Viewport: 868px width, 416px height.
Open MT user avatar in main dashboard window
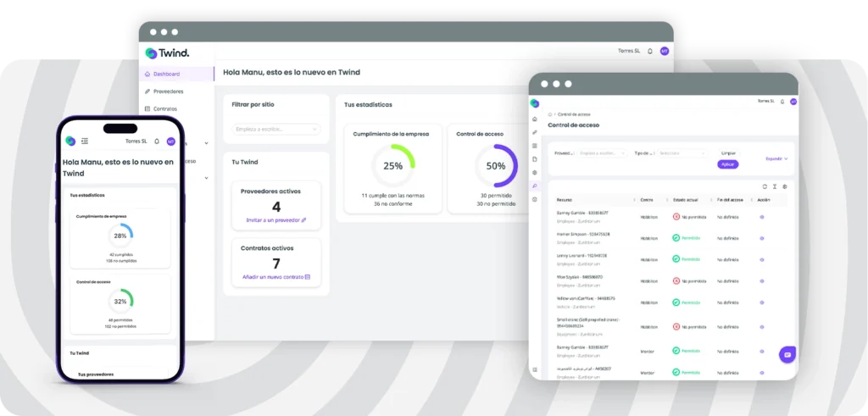tap(665, 51)
